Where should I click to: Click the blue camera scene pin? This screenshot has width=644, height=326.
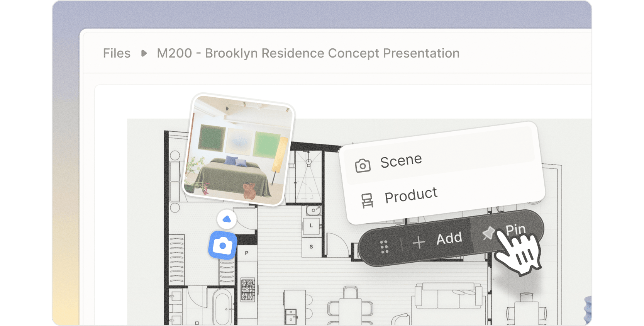(223, 245)
